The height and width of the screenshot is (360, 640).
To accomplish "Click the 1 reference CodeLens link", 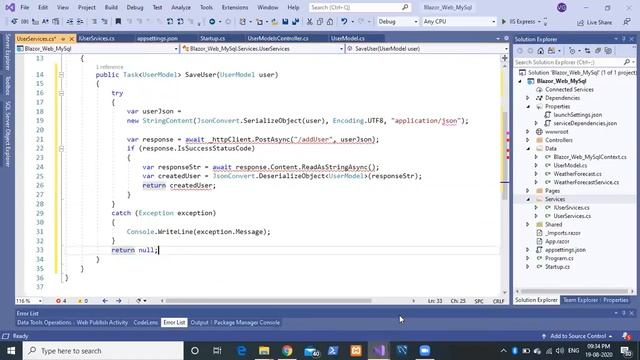I will 109,67.
